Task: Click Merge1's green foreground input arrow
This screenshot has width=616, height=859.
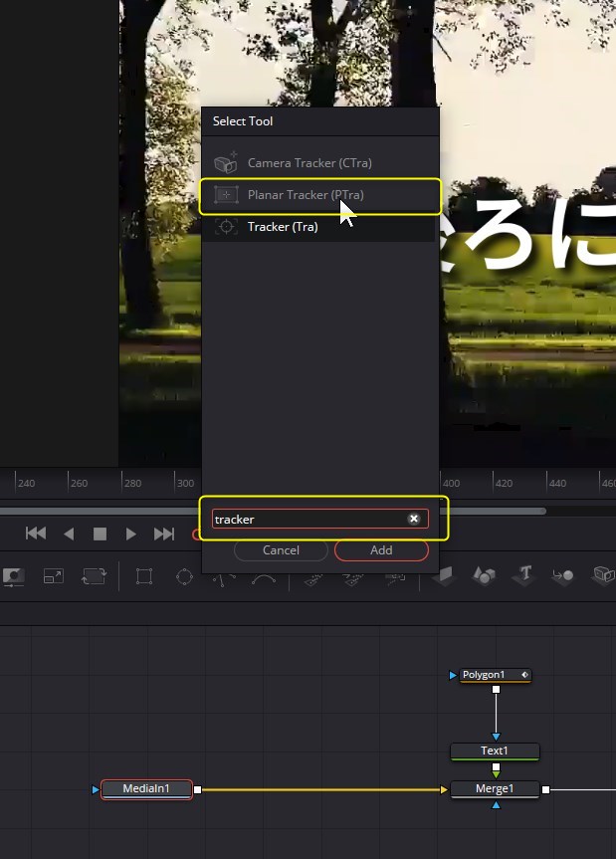Action: point(497,774)
